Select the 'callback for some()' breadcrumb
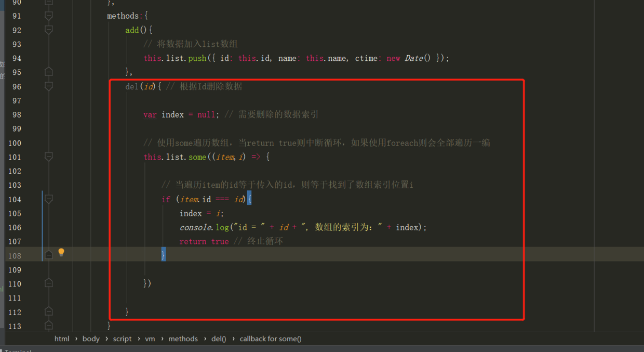This screenshot has width=644, height=352. (x=271, y=338)
